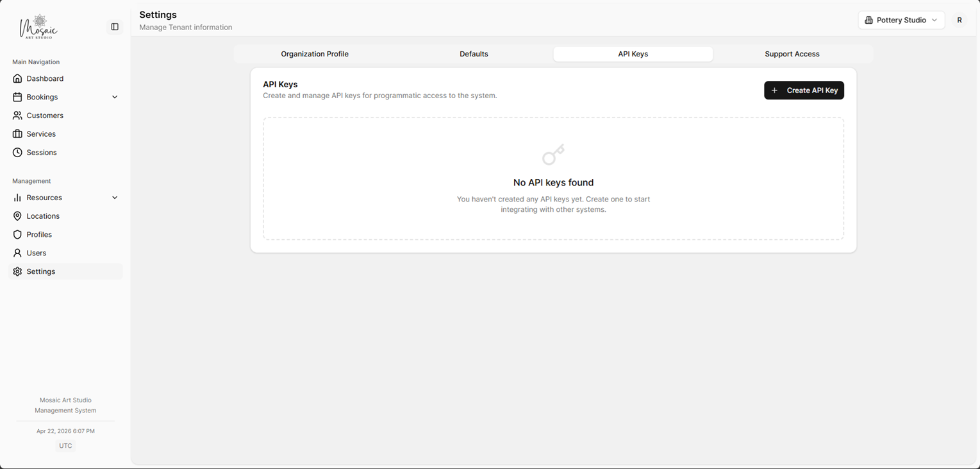This screenshot has height=469, width=980.
Task: Click the UTC timezone badge
Action: coord(65,445)
